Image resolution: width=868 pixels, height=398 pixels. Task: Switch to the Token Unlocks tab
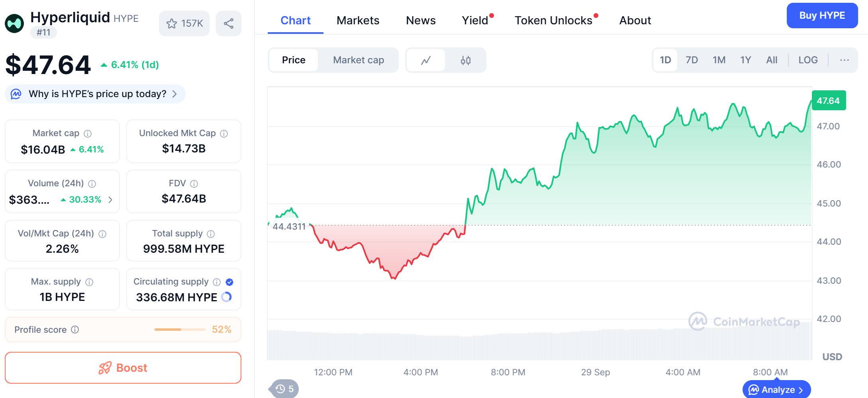[553, 20]
